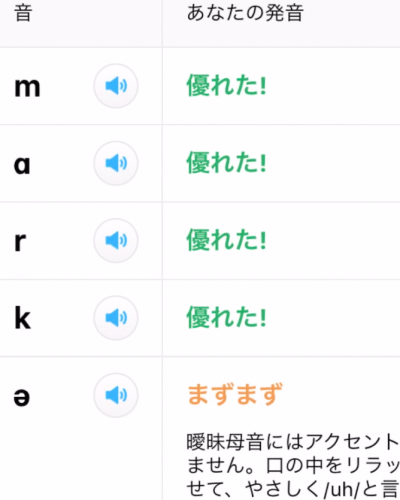
Task: Click the あなたの発音 column header
Action: tap(245, 13)
